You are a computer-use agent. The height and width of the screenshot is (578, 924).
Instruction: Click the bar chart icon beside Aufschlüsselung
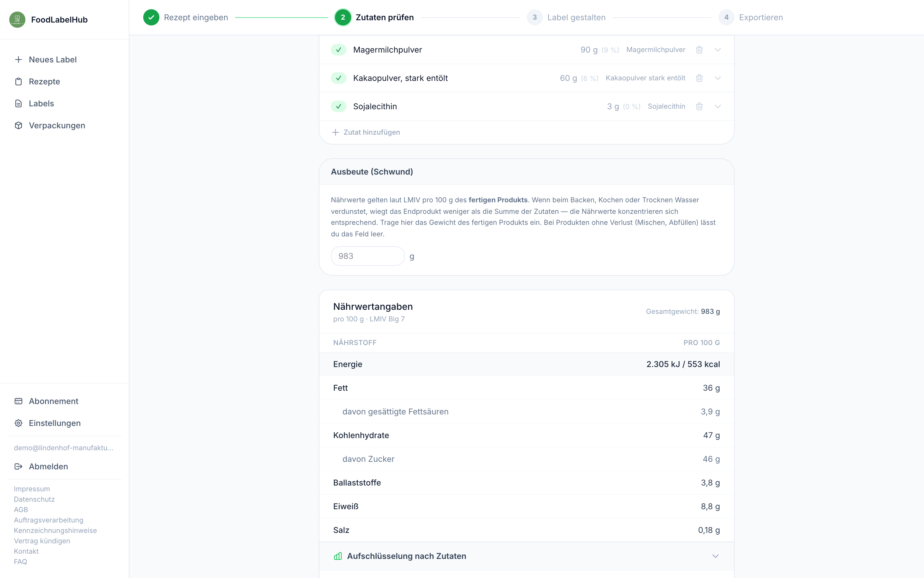coord(338,556)
